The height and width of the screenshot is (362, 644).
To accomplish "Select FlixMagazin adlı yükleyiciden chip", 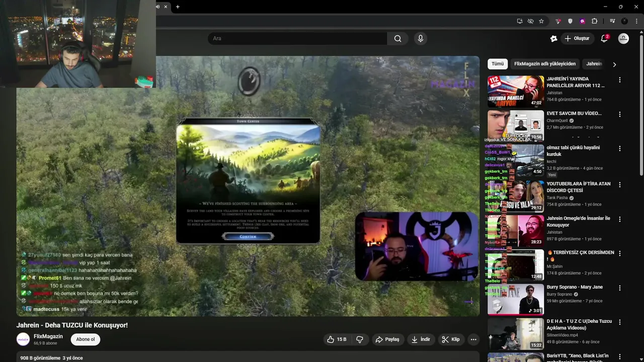I will tap(545, 64).
